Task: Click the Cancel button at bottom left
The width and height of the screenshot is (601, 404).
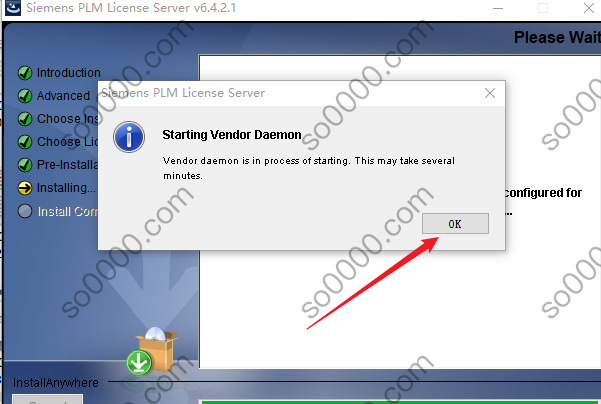Action: click(x=48, y=399)
